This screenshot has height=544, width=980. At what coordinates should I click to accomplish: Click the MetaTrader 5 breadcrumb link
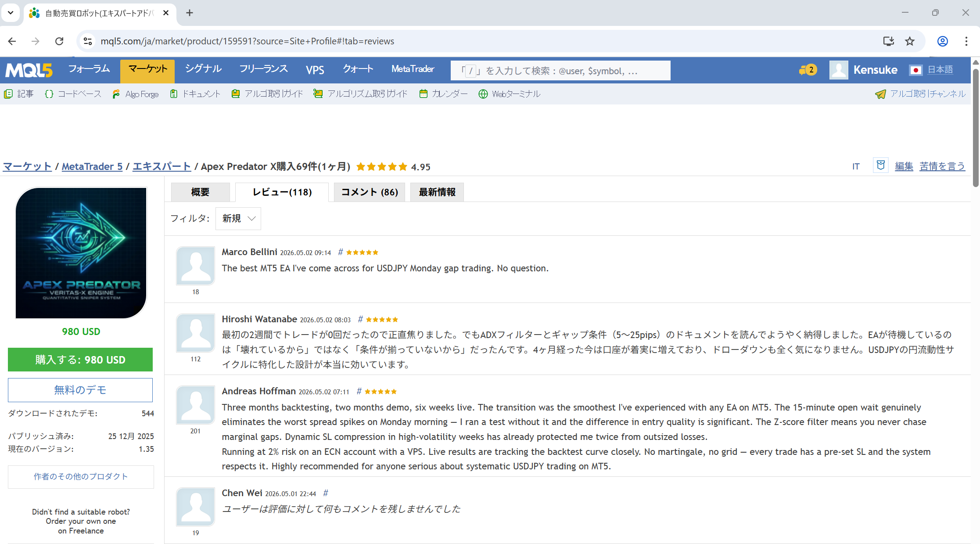[92, 167]
